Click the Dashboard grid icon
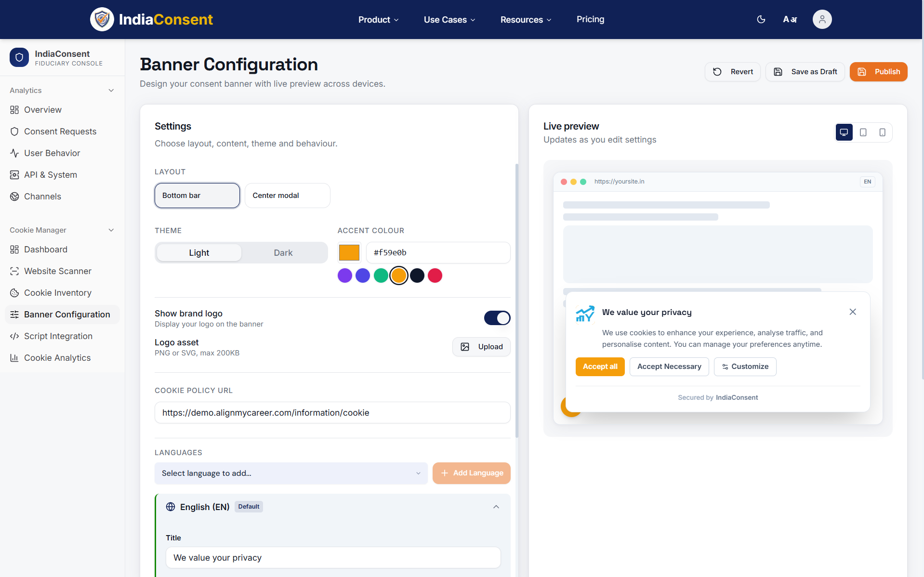 (14, 249)
